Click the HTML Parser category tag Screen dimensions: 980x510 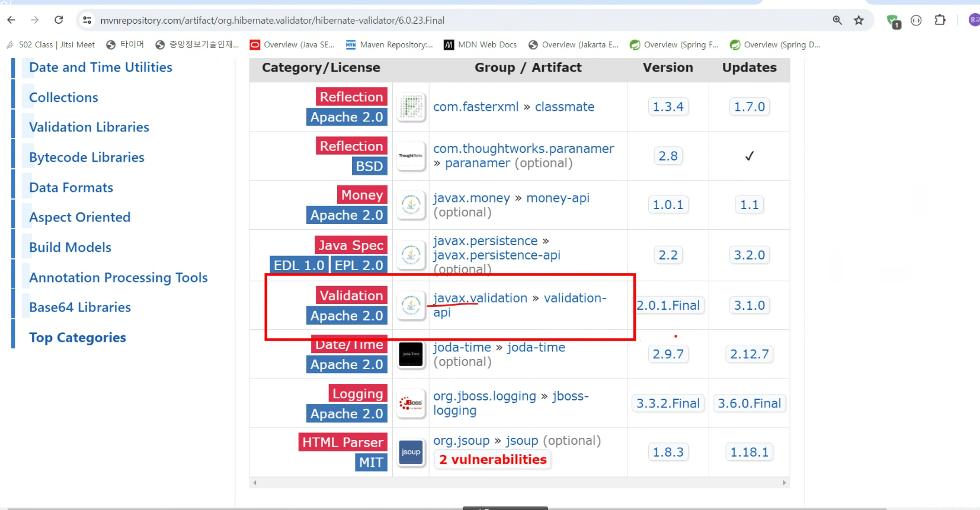tap(342, 442)
